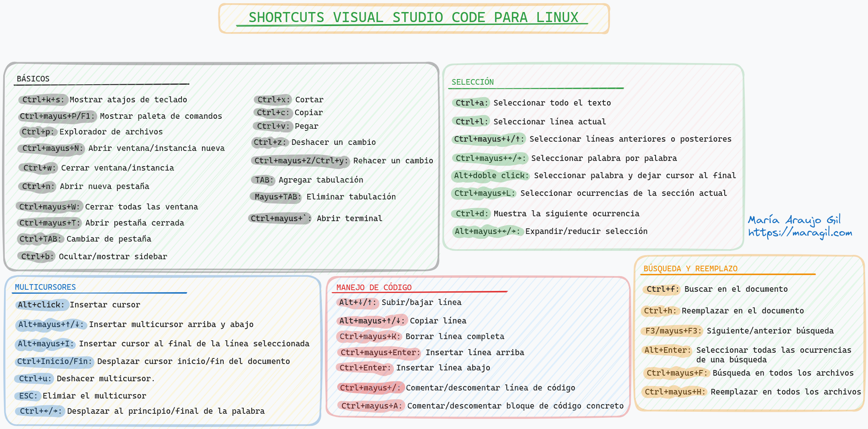Select the BÁSICOS section heading
This screenshot has width=868, height=429.
tap(33, 79)
